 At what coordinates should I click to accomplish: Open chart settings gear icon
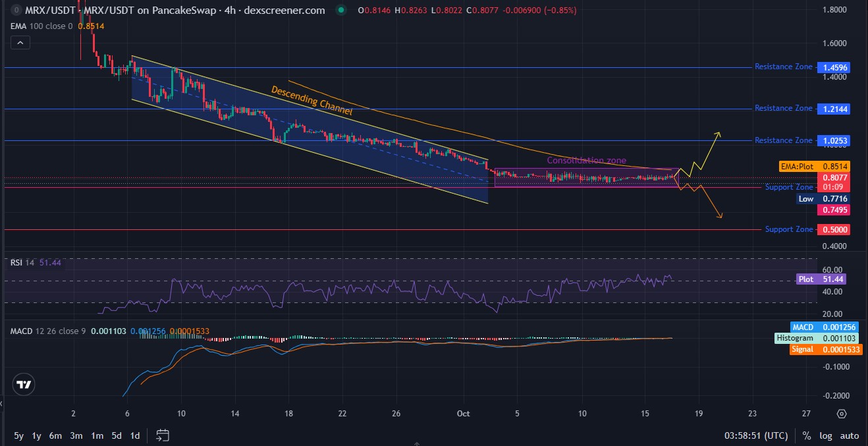(841, 414)
